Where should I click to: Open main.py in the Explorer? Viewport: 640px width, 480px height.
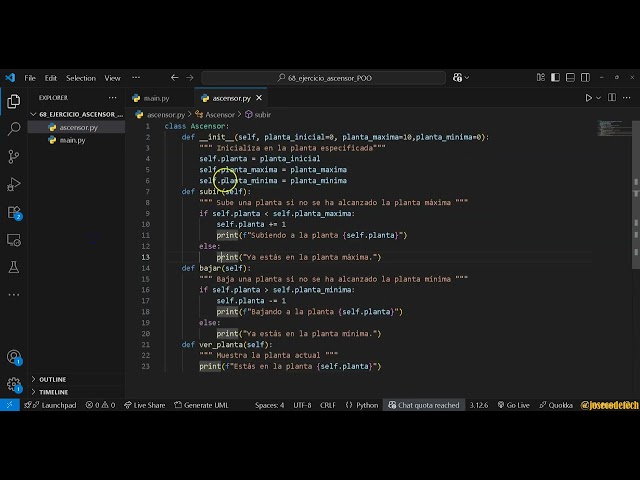click(77, 140)
